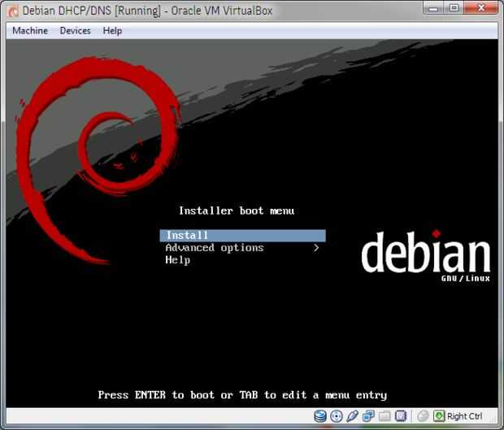The image size is (504, 430).
Task: Open the Devices menu
Action: [x=76, y=31]
